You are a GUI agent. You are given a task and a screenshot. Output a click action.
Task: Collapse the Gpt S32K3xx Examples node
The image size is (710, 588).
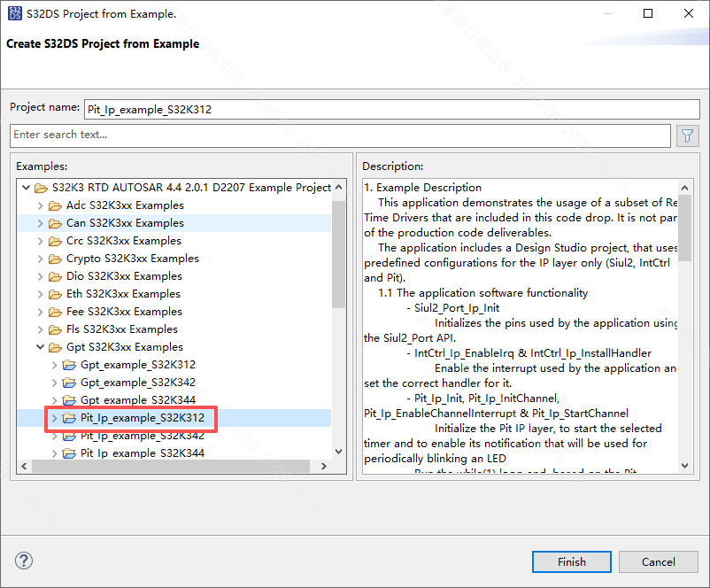pyautogui.click(x=41, y=347)
